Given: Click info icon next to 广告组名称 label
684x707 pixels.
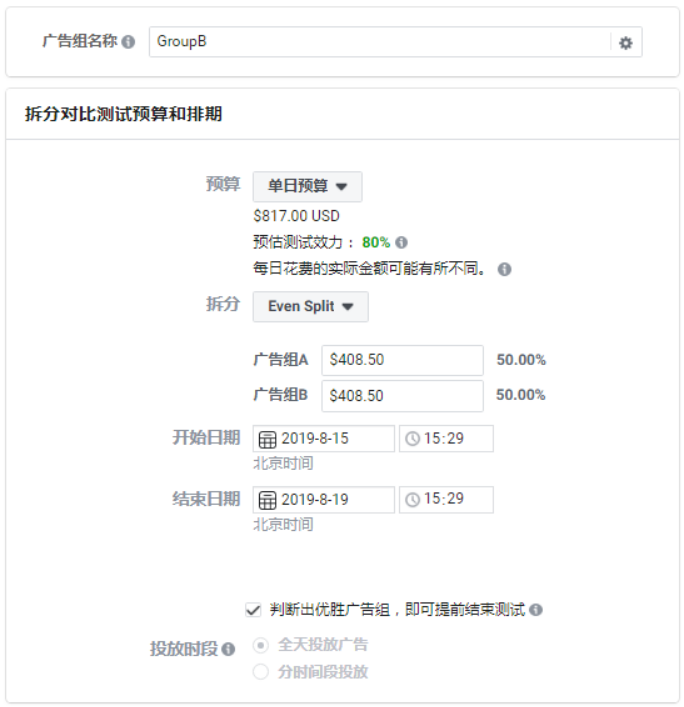Looking at the screenshot, I should (x=128, y=42).
